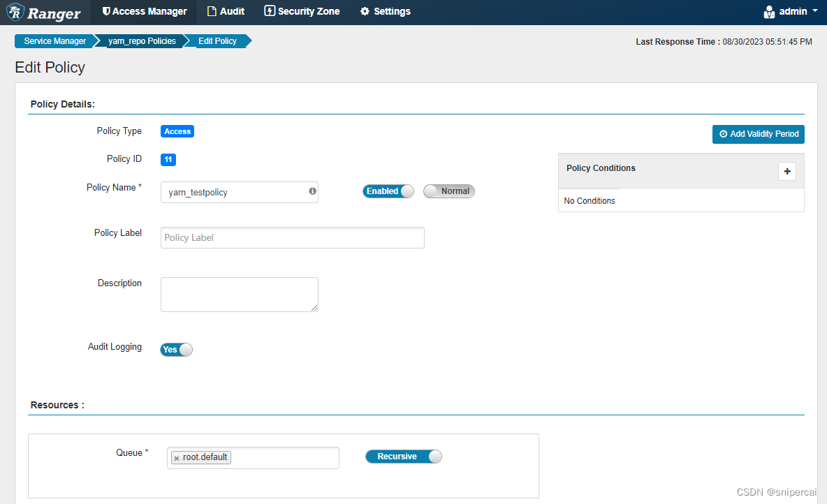827x504 pixels.
Task: Toggle the Normal override switch
Action: [448, 191]
